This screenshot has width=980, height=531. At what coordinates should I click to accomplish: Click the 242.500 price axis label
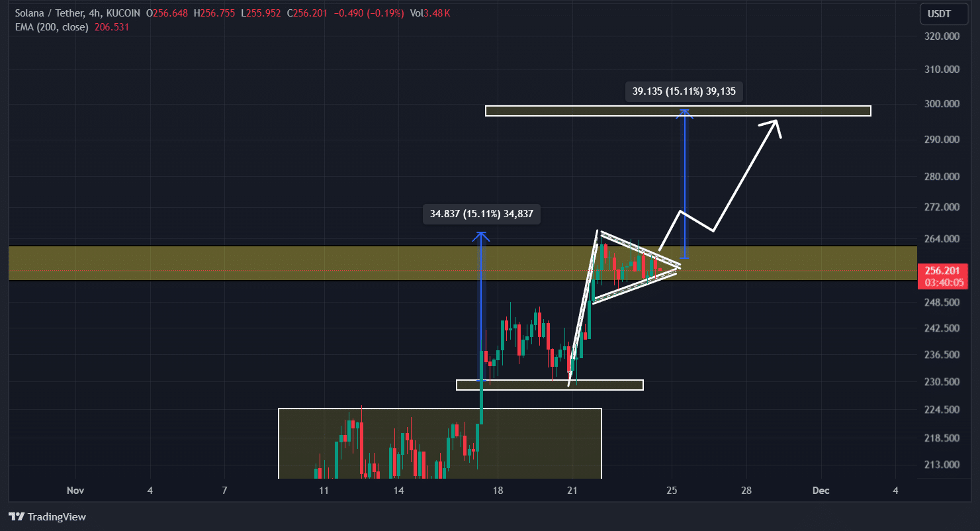click(x=942, y=328)
